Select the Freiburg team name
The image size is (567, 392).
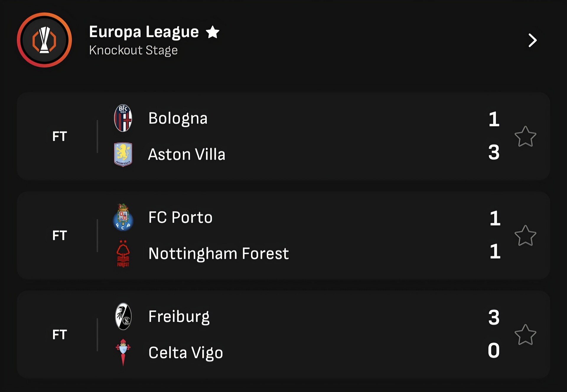[179, 316]
